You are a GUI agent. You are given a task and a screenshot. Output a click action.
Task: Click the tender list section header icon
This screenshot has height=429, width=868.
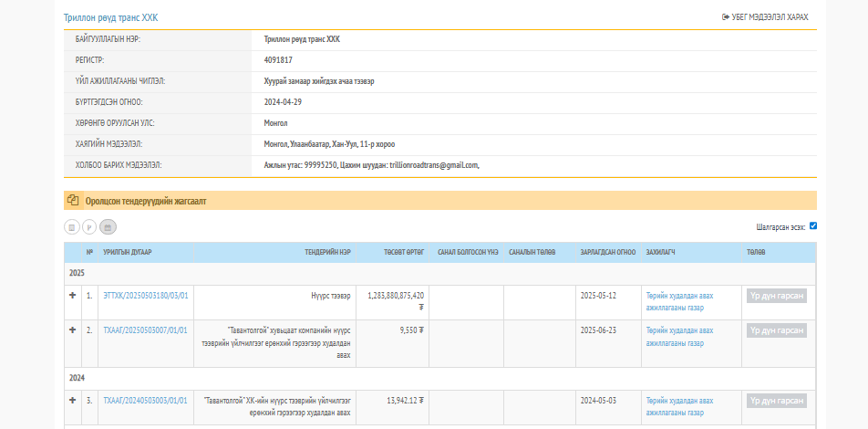coord(73,200)
